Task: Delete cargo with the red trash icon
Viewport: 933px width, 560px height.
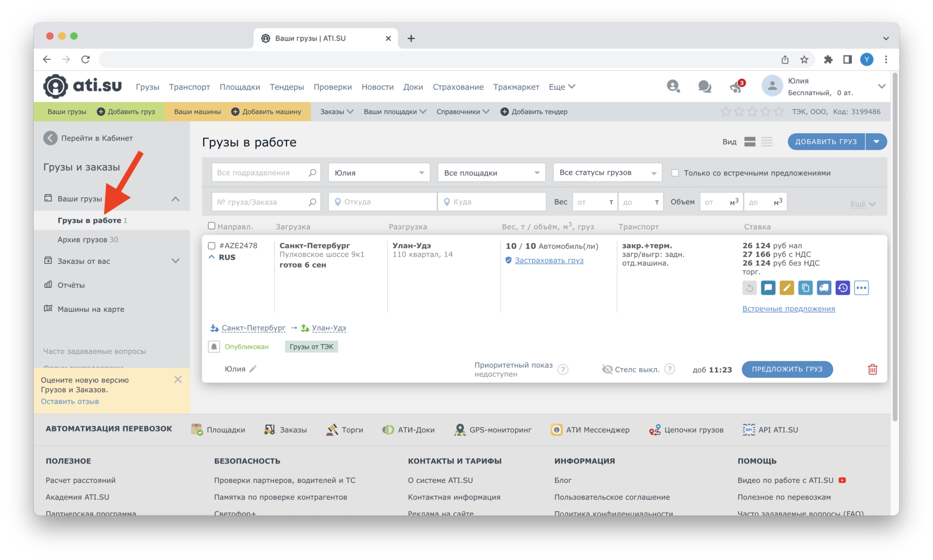Action: pyautogui.click(x=872, y=369)
